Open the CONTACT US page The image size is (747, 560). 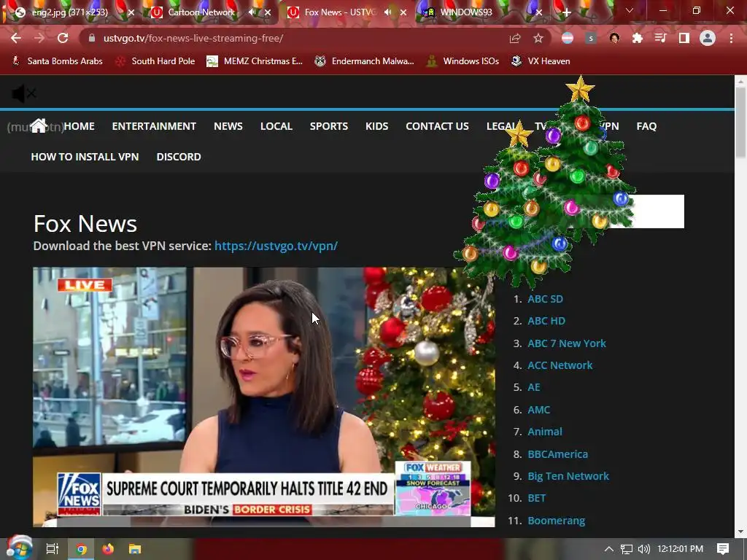coord(438,126)
